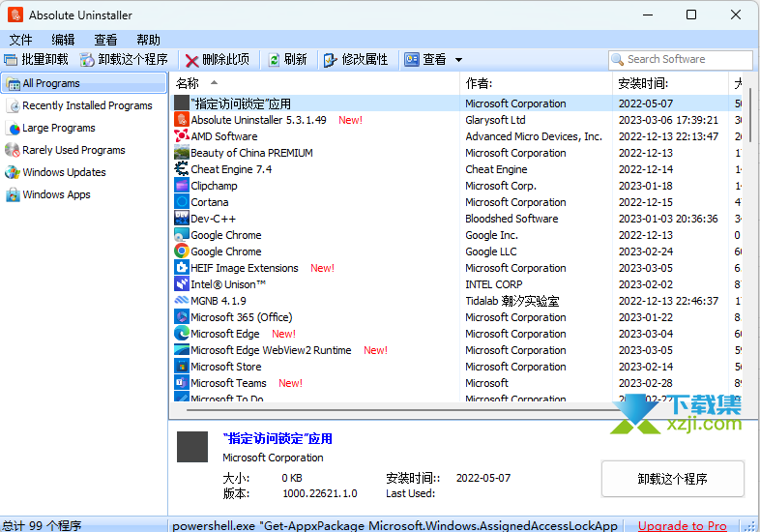Click the Cheat Engine 7.4 icon

(x=182, y=169)
